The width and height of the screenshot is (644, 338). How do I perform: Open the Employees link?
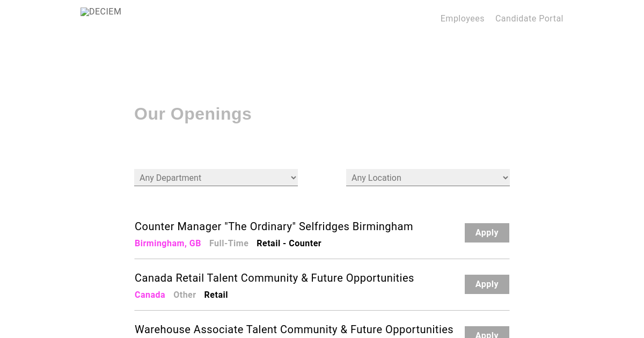(x=462, y=19)
